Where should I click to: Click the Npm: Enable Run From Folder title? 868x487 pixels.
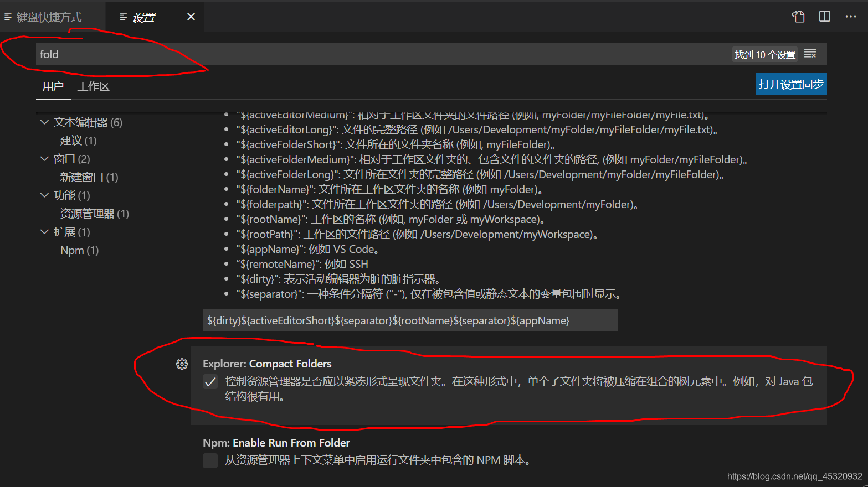[x=276, y=443]
